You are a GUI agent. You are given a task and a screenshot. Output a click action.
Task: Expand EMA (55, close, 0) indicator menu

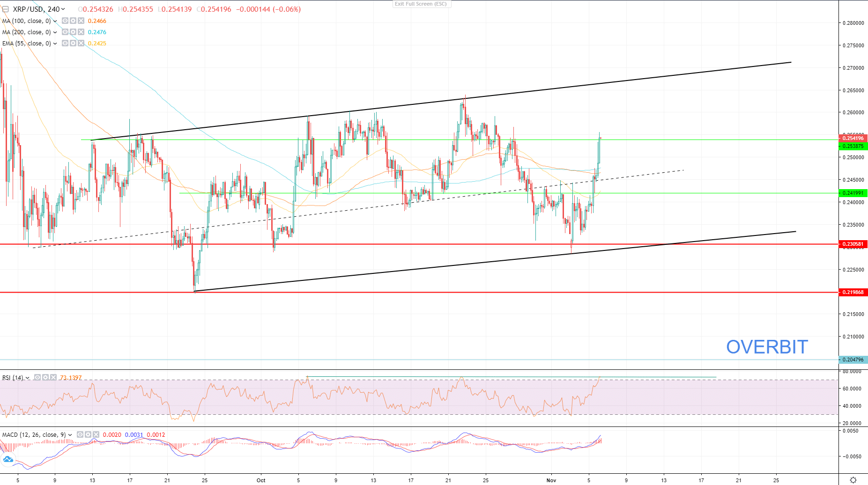(x=55, y=44)
